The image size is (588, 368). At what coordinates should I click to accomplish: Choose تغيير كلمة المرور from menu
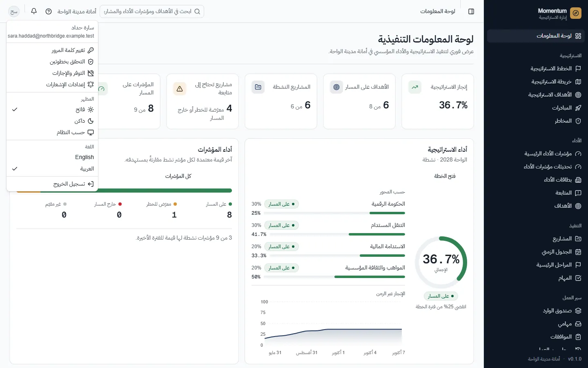pos(52,50)
